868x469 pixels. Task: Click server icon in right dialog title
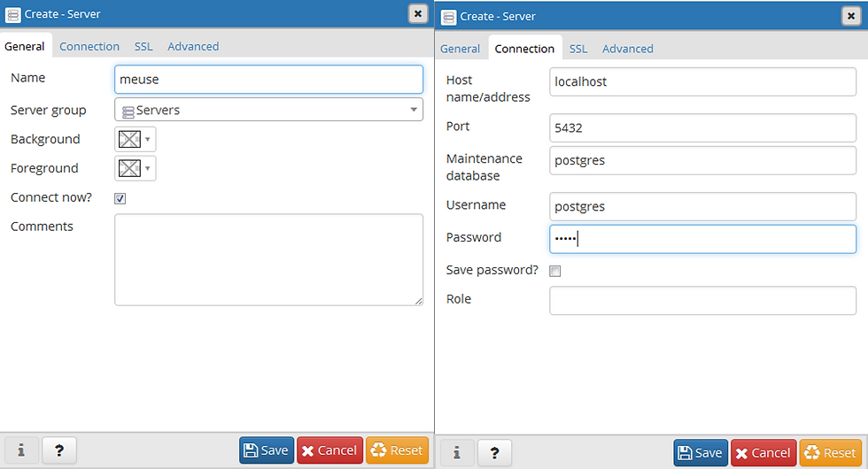point(448,17)
